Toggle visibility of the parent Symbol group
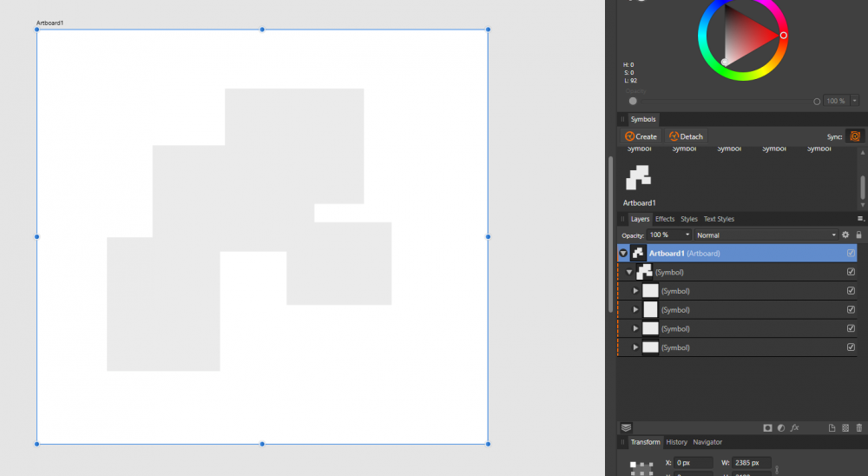The image size is (868, 476). 851,272
